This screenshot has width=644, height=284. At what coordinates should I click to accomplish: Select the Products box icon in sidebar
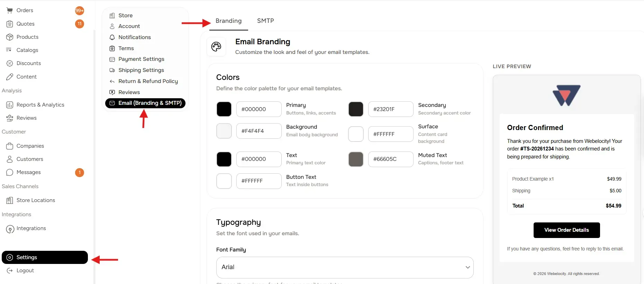tap(10, 37)
